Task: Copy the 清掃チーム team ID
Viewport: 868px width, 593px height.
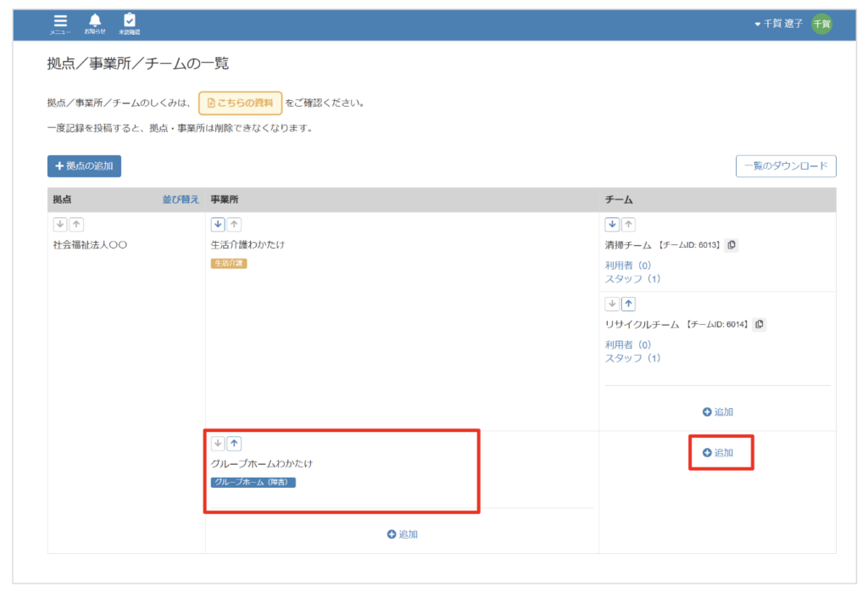Action: click(732, 245)
